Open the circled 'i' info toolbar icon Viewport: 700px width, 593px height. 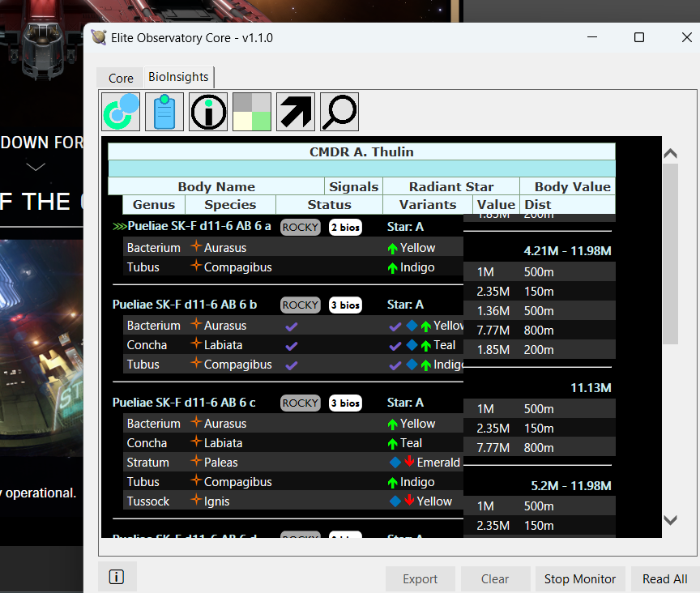[208, 112]
